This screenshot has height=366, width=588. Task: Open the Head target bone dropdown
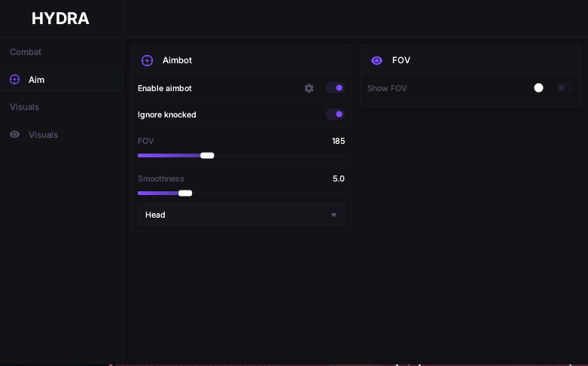(x=241, y=215)
